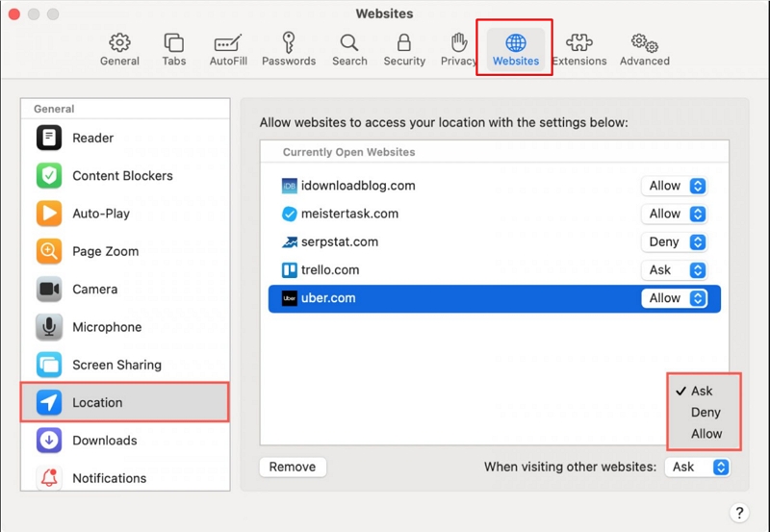Choose Ask in the popup menu
The height and width of the screenshot is (532, 770).
point(704,391)
